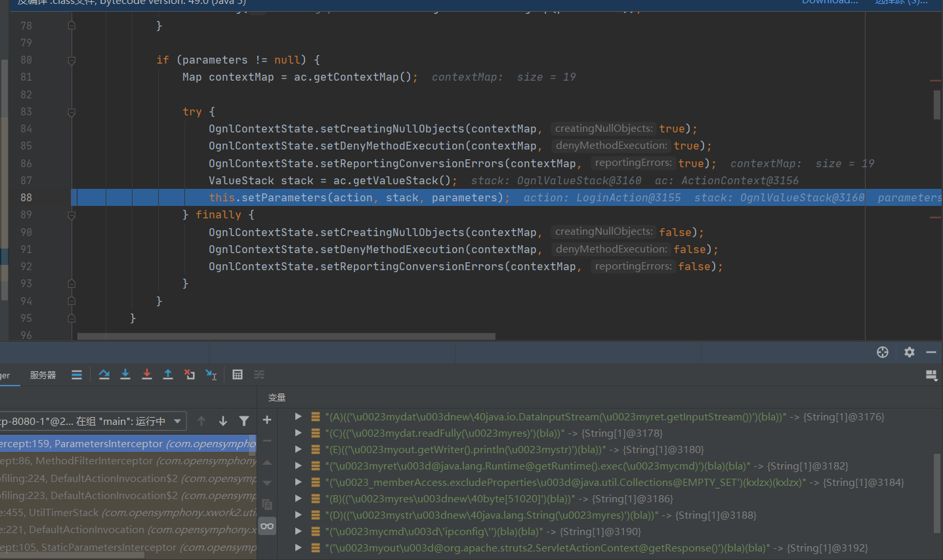Switch to the 服务器 tab
This screenshot has width=943, height=560.
click(x=43, y=375)
